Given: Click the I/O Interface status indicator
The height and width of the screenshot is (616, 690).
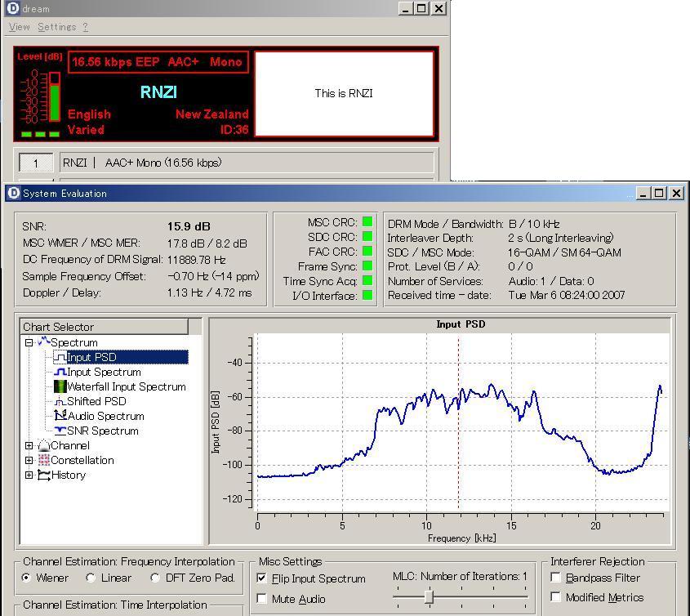Looking at the screenshot, I should click(367, 295).
